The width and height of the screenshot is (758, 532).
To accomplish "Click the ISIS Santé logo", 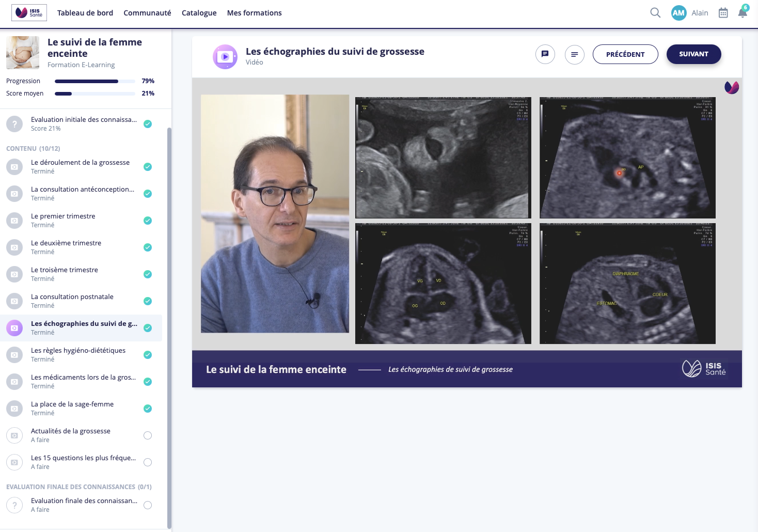I will pyautogui.click(x=29, y=12).
